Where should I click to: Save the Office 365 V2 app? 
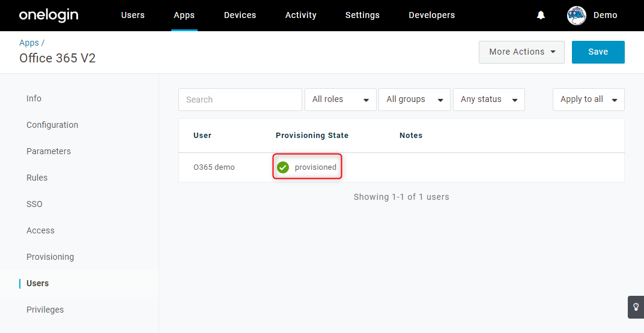click(598, 52)
